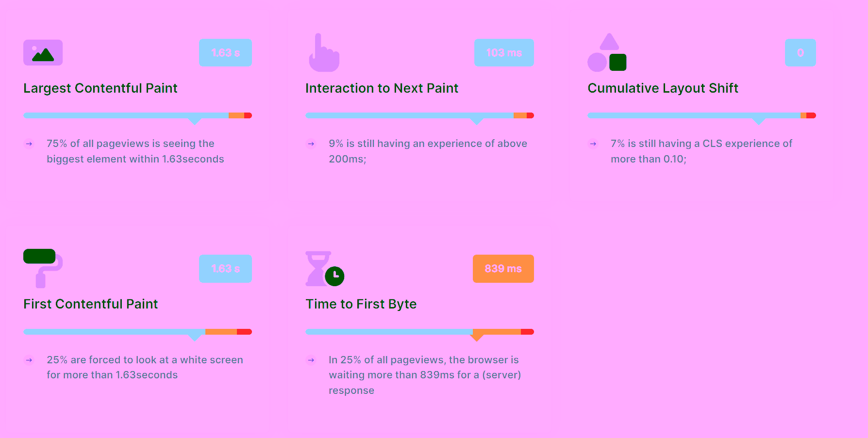Click the 103 ms value badge
This screenshot has width=868, height=438.
coord(504,53)
